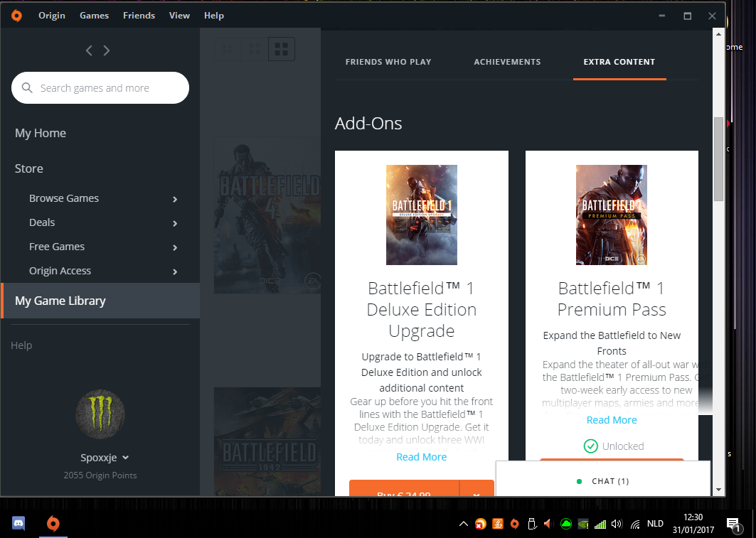
Task: Switch library to large tile view
Action: [x=281, y=49]
